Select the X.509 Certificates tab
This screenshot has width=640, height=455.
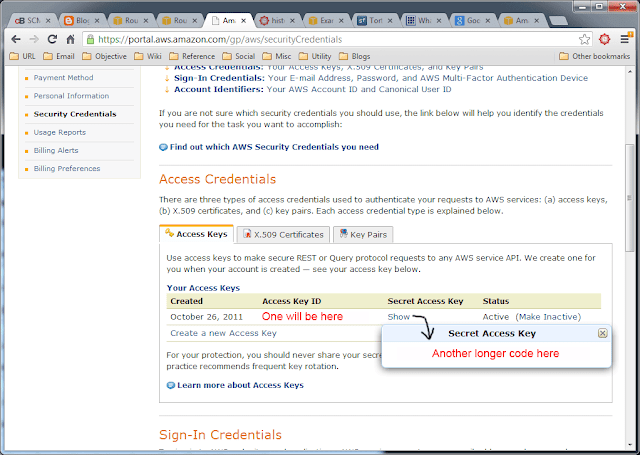[x=283, y=235]
